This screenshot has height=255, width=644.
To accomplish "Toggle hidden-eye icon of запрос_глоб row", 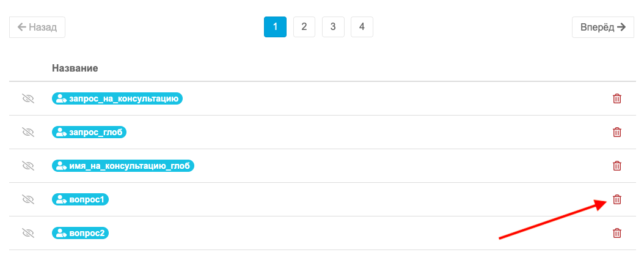I will 27,133.
